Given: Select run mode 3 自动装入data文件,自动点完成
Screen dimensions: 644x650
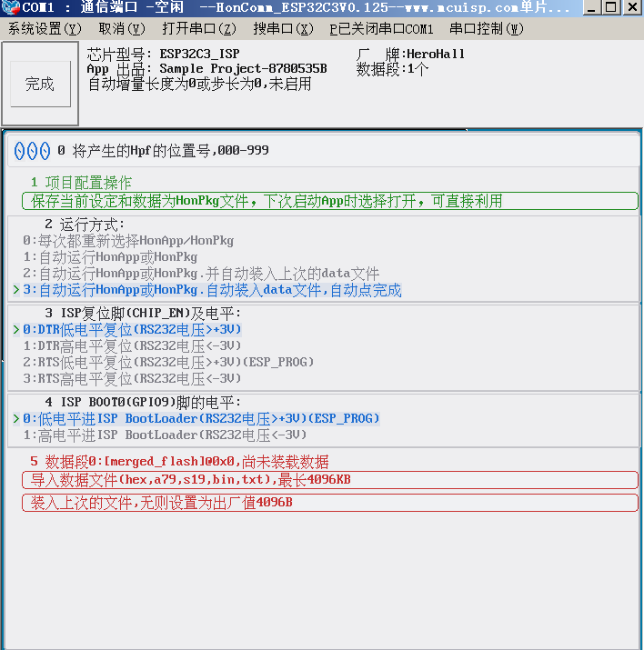Looking at the screenshot, I should pos(212,290).
